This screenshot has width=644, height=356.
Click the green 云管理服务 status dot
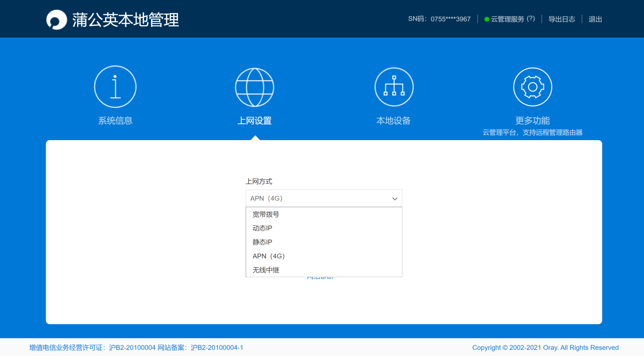pyautogui.click(x=486, y=19)
